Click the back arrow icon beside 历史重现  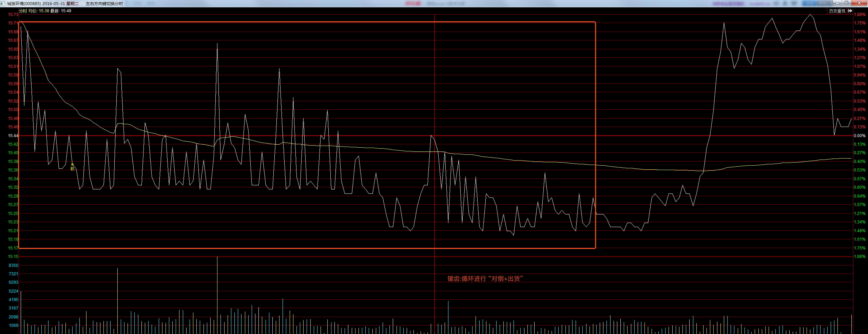pyautogui.click(x=850, y=11)
